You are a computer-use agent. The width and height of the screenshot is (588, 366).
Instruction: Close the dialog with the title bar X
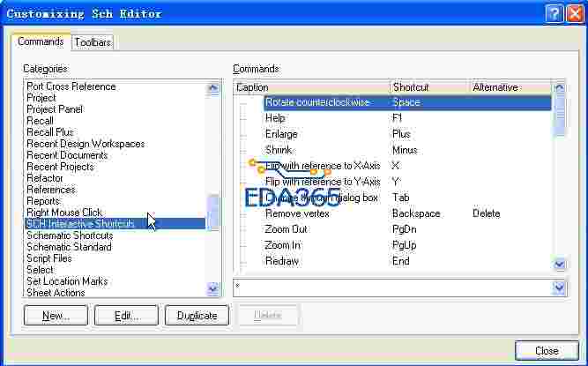point(575,14)
